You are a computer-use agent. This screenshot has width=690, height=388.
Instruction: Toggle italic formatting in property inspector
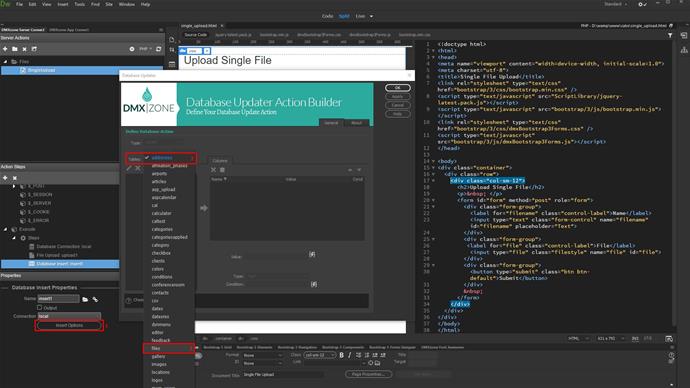(x=350, y=355)
